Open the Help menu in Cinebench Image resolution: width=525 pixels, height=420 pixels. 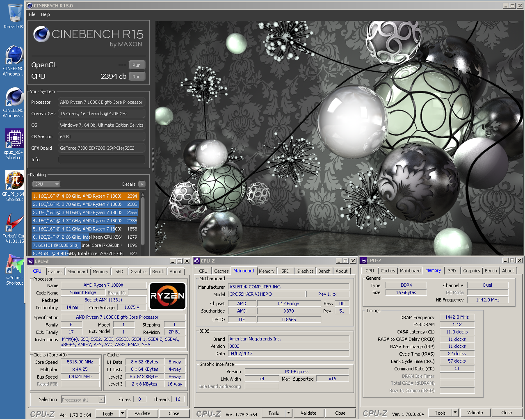pos(45,14)
